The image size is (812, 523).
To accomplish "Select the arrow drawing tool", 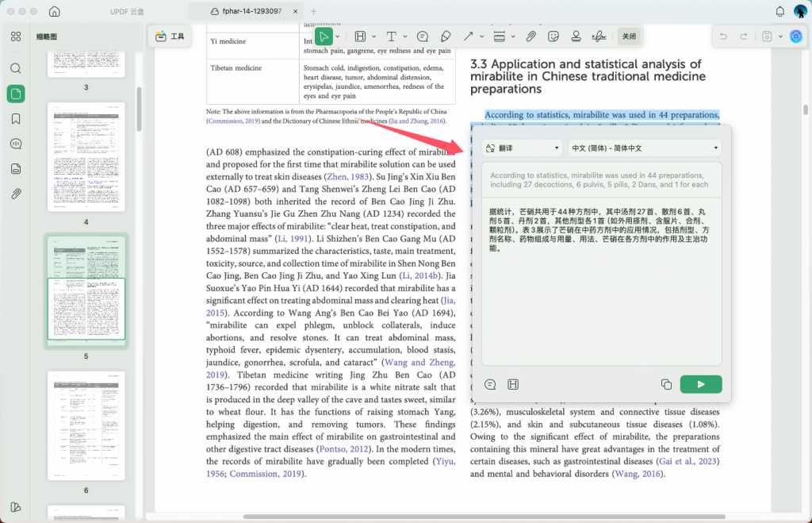I will 468,37.
